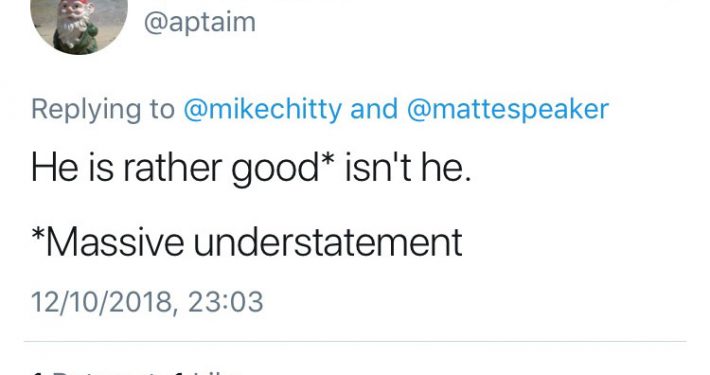The height and width of the screenshot is (375, 710).
Task: Click the divider line below timestamp
Action: point(355,341)
